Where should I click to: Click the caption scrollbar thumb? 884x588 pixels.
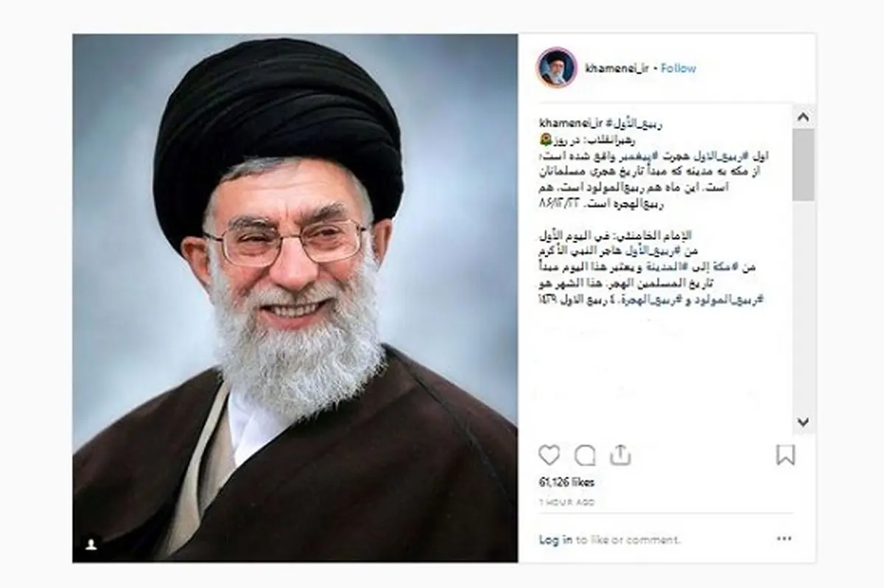coord(804,164)
